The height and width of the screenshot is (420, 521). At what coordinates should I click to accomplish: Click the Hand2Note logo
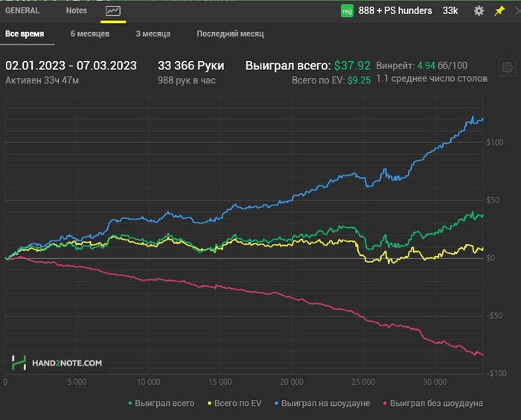click(57, 363)
